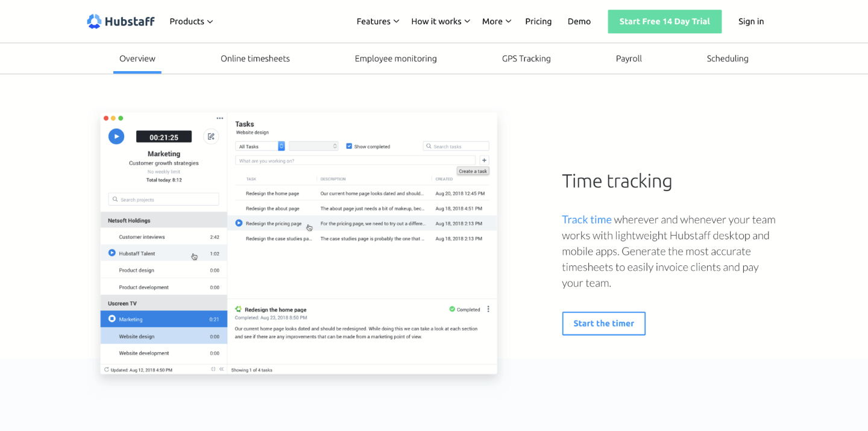This screenshot has height=431, width=868.
Task: Collapse the sidebar with the double-chevron icon
Action: [x=221, y=369]
